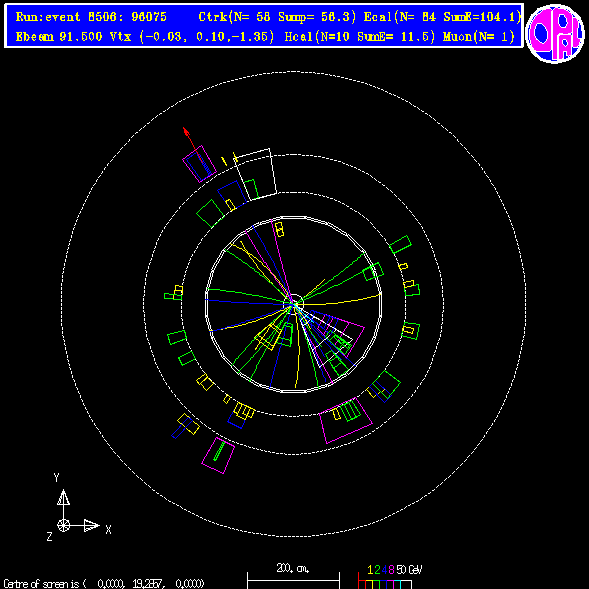Click the Centre of screen coordinates text

pyautogui.click(x=104, y=584)
